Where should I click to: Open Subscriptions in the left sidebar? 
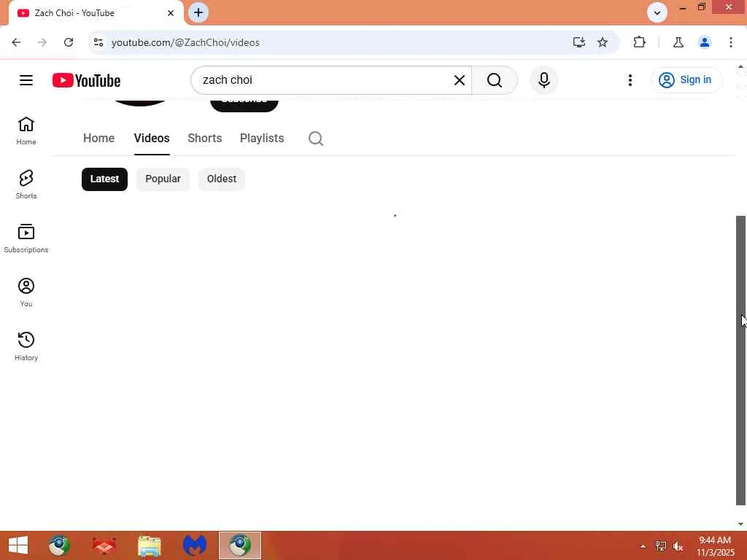click(26, 238)
